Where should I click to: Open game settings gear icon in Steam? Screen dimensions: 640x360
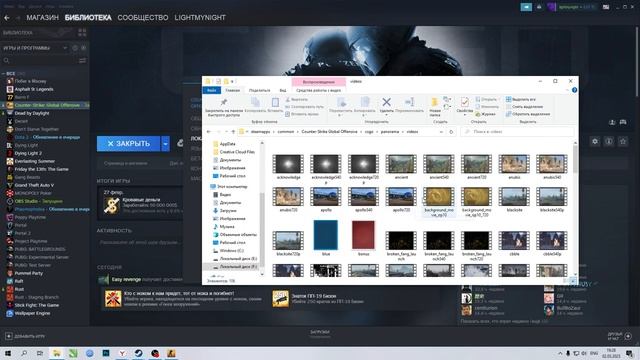tap(595, 142)
